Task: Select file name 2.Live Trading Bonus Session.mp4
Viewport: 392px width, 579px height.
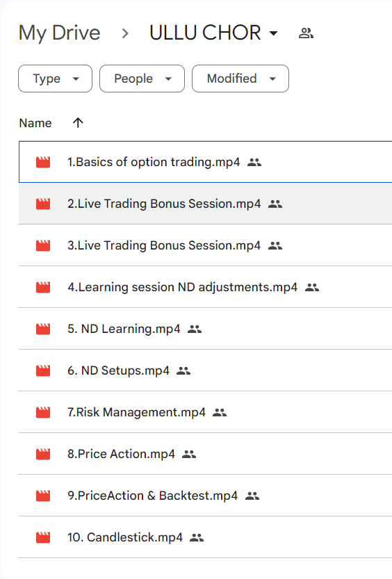Action: tap(164, 204)
